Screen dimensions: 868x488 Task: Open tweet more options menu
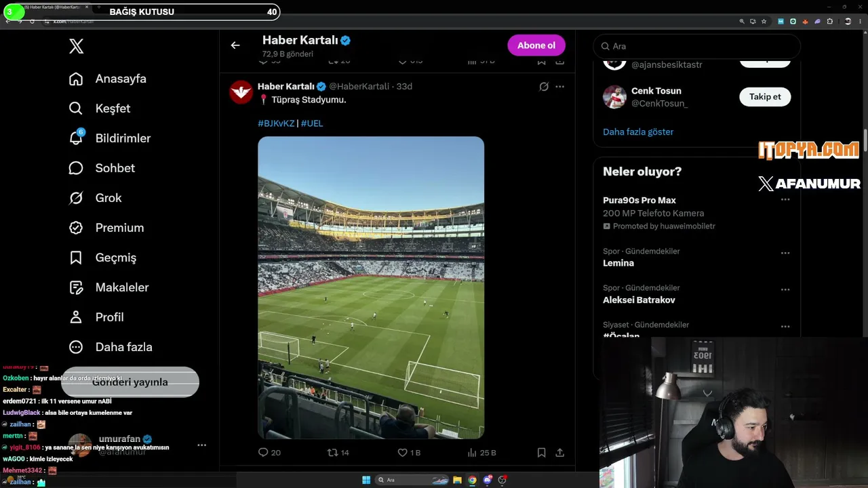pyautogui.click(x=559, y=87)
